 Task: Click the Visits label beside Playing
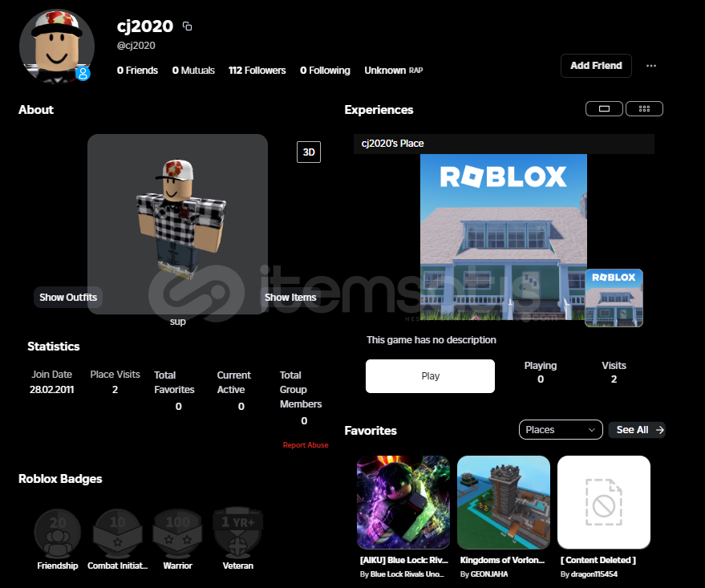[614, 366]
